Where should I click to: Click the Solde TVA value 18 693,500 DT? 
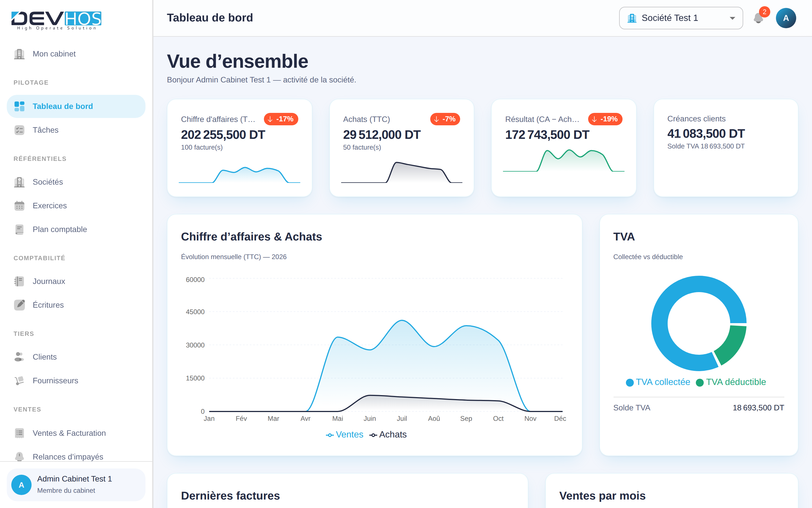pyautogui.click(x=758, y=408)
